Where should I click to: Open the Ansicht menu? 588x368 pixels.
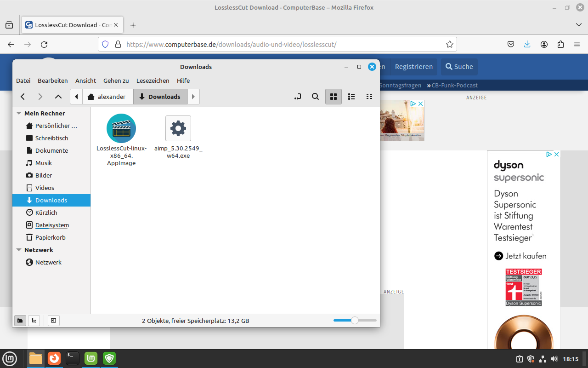tap(85, 80)
